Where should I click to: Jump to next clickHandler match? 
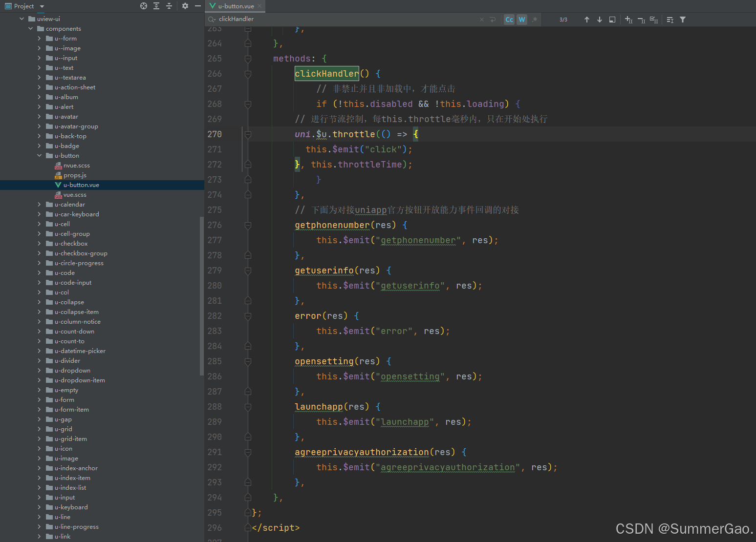(x=600, y=19)
